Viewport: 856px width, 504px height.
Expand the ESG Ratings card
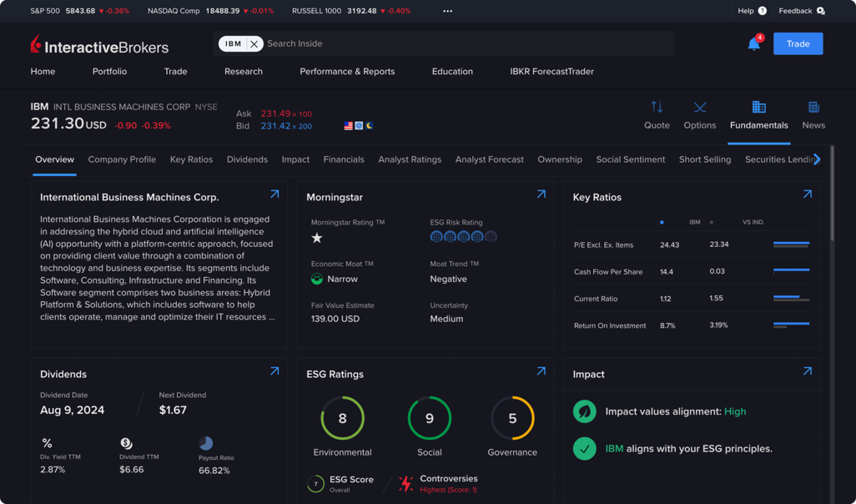click(x=541, y=370)
